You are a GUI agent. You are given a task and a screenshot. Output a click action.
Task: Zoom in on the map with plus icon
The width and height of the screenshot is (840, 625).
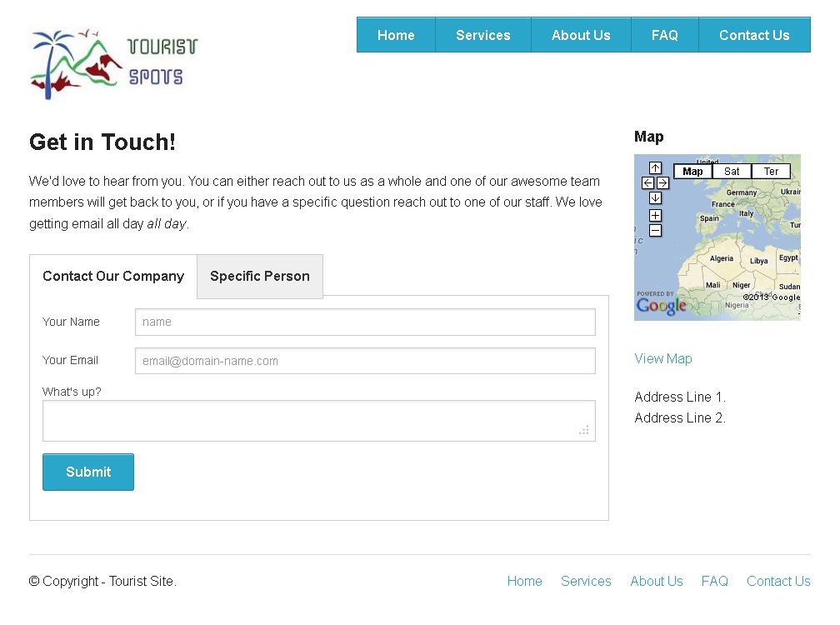pyautogui.click(x=655, y=215)
